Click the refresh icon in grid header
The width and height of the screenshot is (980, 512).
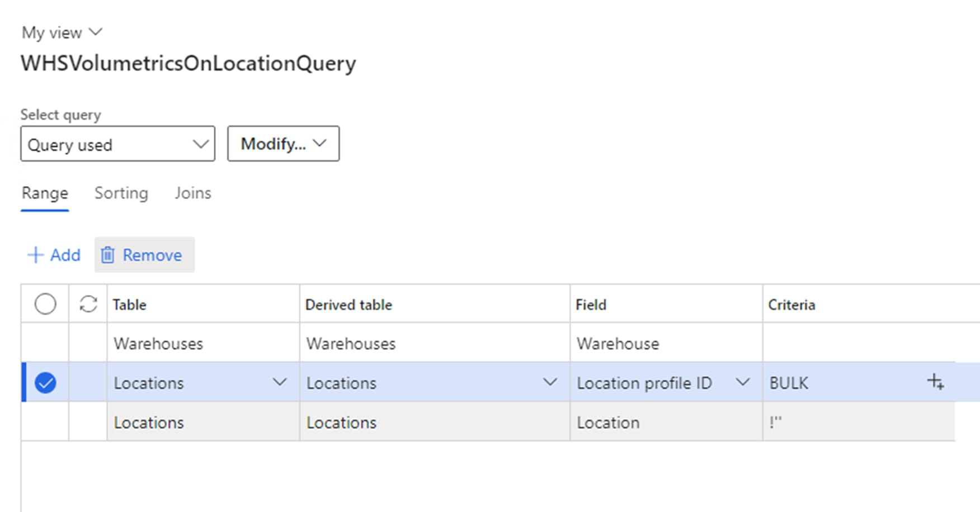(x=88, y=304)
